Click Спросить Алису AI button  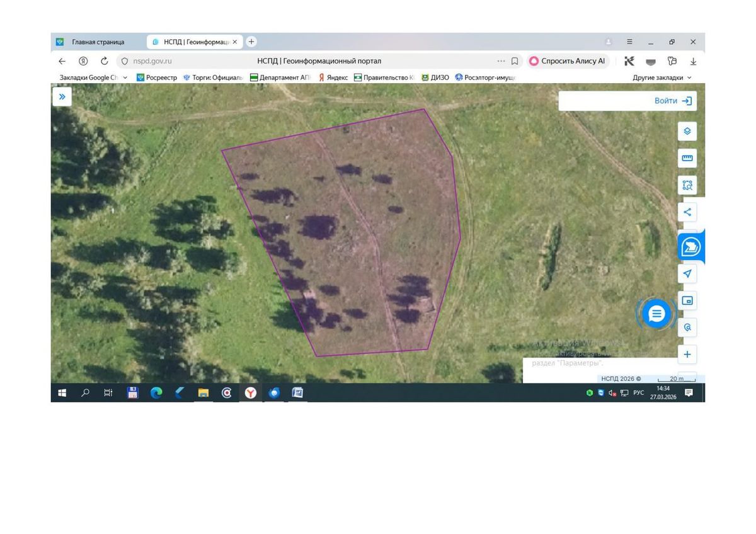click(x=568, y=61)
